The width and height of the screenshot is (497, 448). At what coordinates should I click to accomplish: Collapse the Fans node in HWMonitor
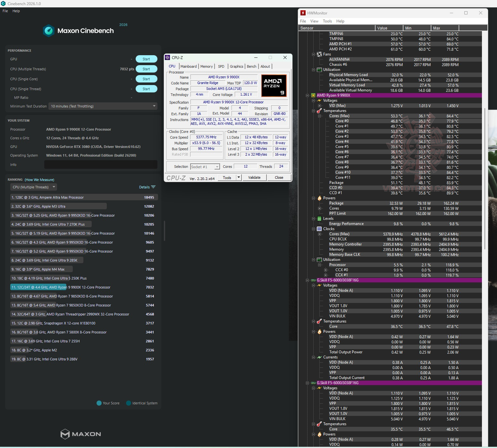[x=313, y=54]
